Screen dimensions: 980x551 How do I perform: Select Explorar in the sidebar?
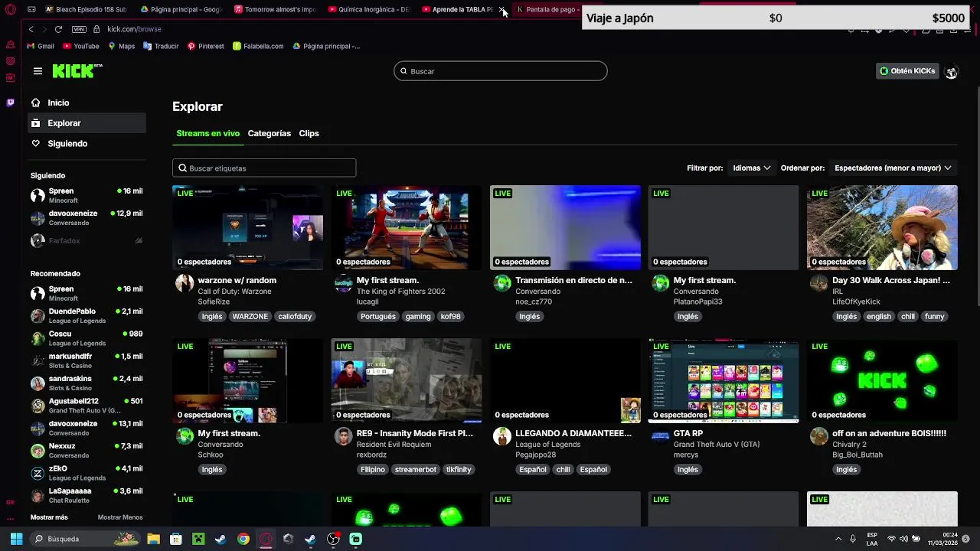tap(87, 123)
